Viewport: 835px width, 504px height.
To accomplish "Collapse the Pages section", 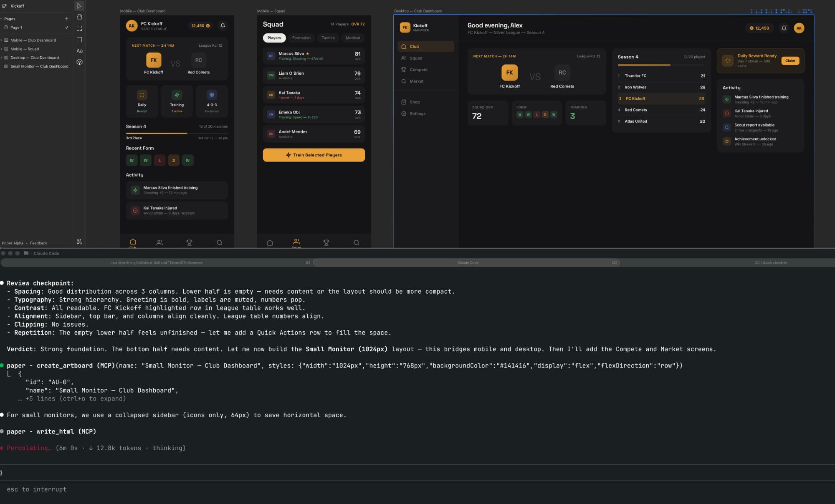I will (x=2, y=19).
